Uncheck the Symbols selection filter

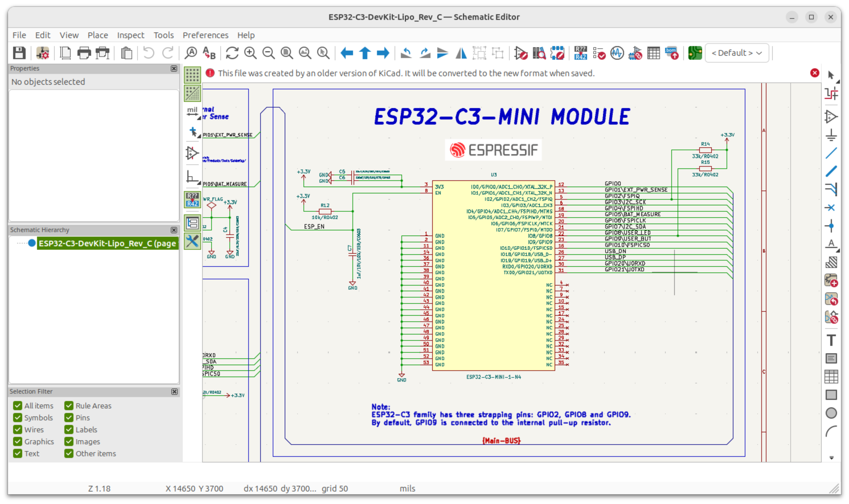point(18,418)
